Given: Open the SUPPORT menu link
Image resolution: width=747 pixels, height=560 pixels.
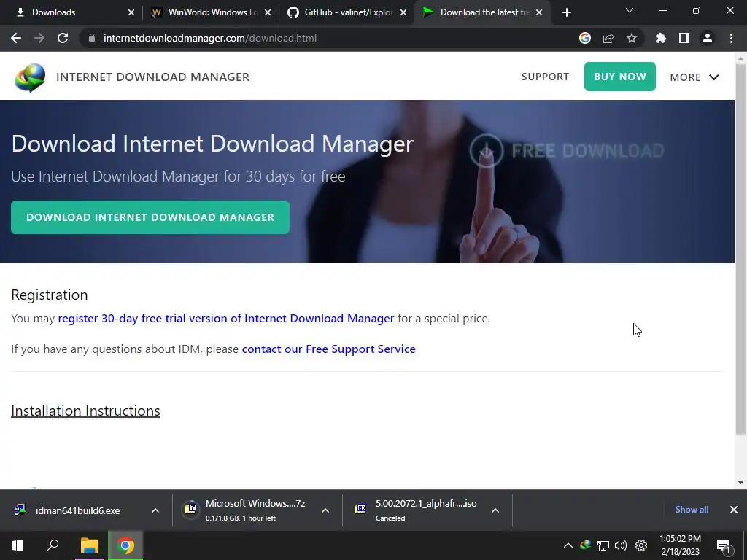Looking at the screenshot, I should pos(545,77).
